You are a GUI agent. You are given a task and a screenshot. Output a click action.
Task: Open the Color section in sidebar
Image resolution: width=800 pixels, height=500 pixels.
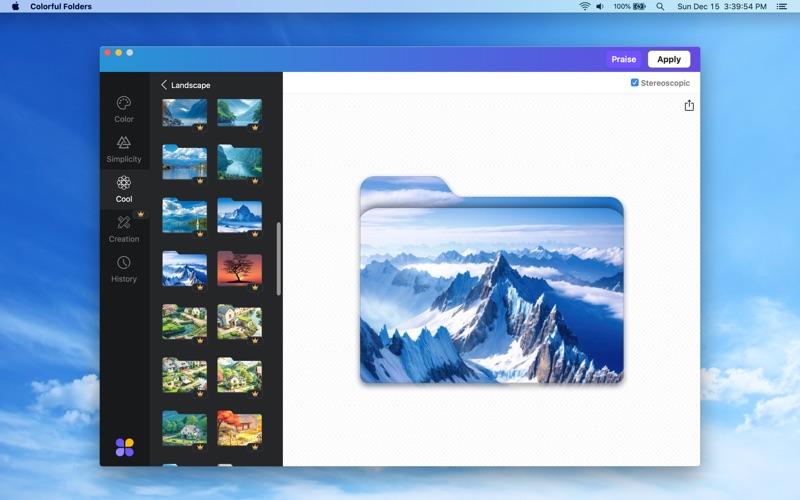124,110
